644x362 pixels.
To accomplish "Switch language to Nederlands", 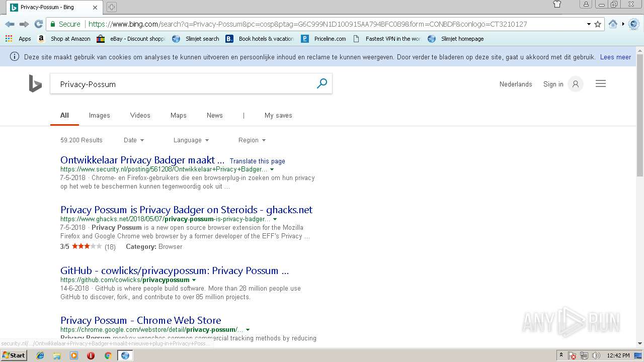I will click(516, 84).
